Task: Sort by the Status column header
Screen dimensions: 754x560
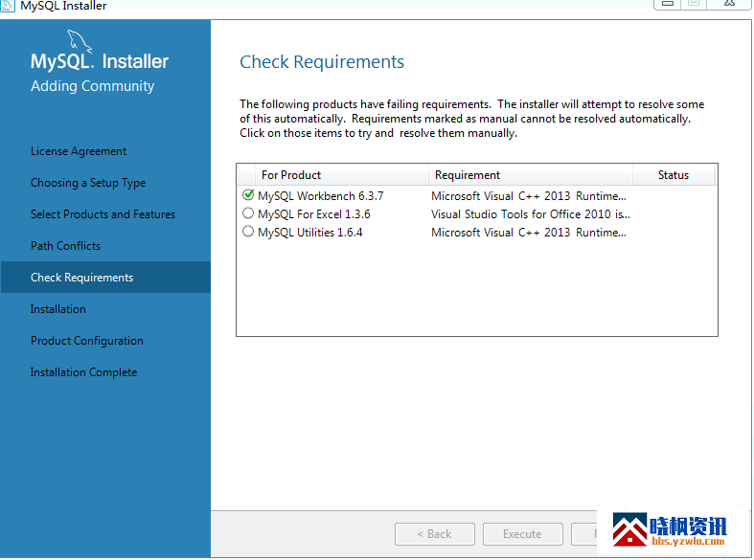Action: coord(674,175)
